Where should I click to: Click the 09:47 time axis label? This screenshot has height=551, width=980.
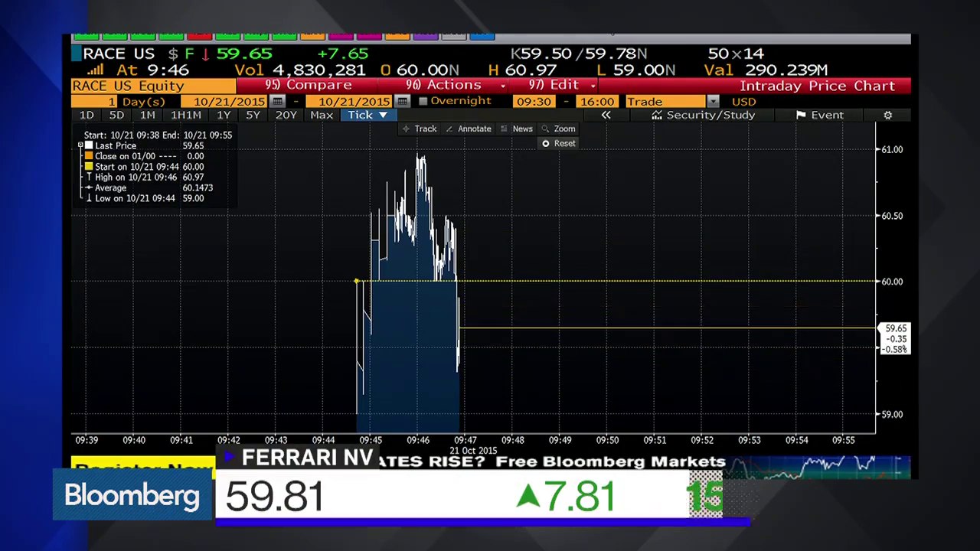tap(465, 440)
